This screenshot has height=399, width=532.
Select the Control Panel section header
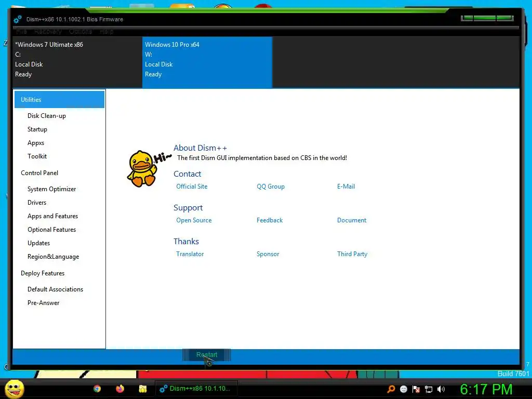click(x=39, y=172)
